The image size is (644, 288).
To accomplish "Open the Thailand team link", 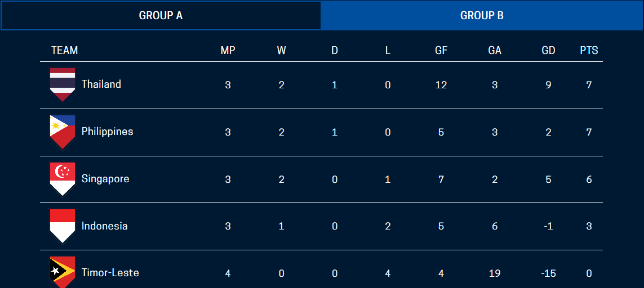I will 101,84.
